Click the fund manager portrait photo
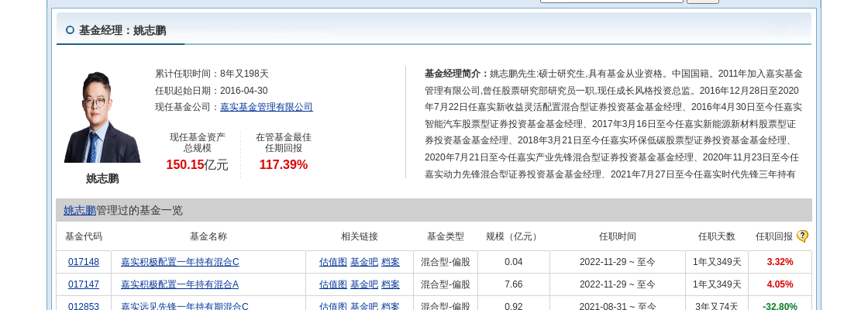The image size is (868, 310). (102, 117)
